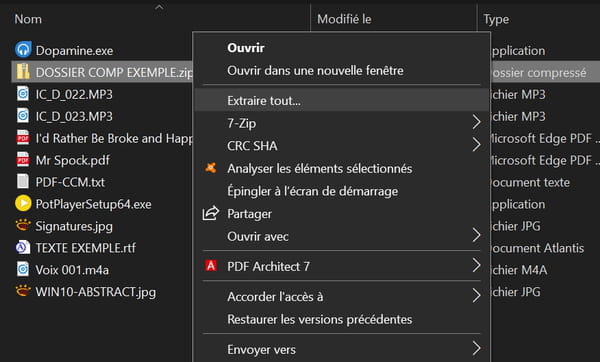The height and width of the screenshot is (362, 600).
Task: Expand the Ouvrir avec submenu arrow
Action: coord(476,235)
